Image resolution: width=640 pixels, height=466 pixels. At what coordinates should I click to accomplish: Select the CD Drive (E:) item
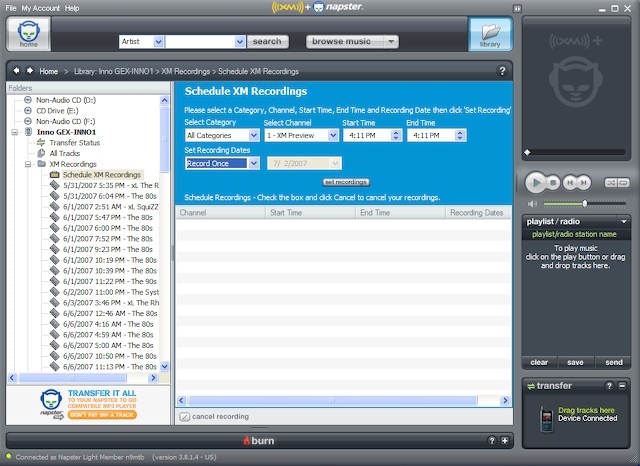point(57,111)
